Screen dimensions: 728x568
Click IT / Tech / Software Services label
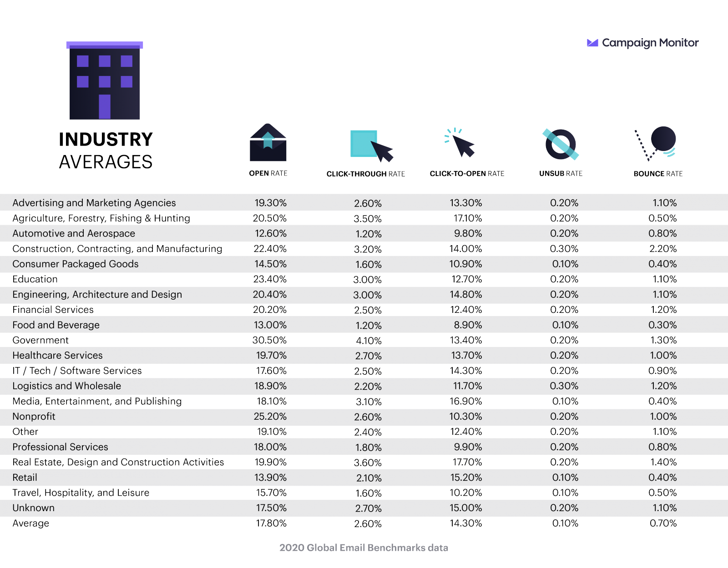coord(77,371)
